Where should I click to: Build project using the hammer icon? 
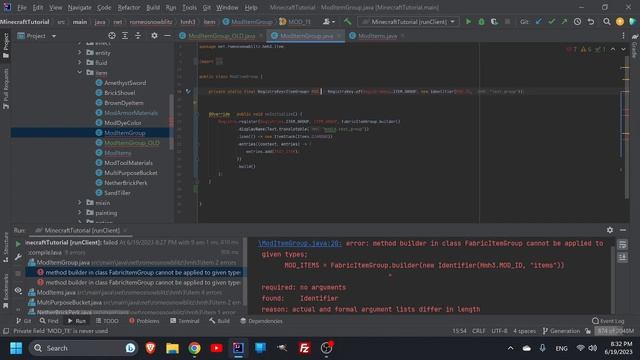point(347,22)
